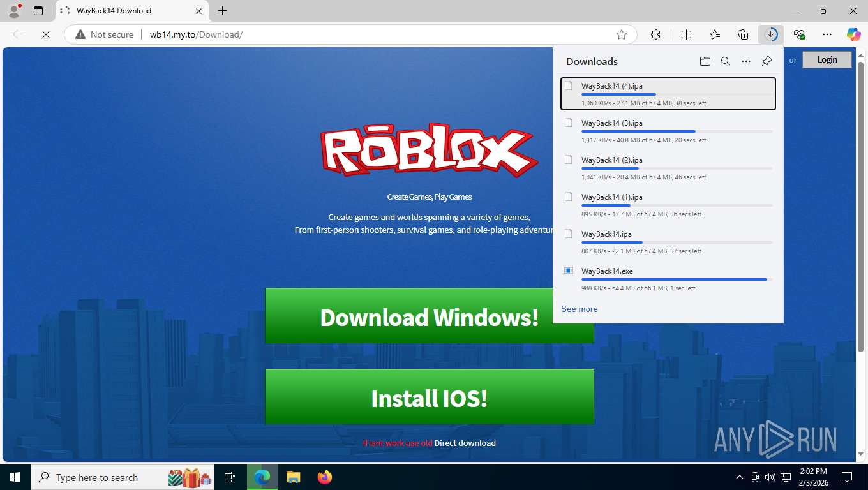Click See more in Downloads
868x490 pixels.
580,309
